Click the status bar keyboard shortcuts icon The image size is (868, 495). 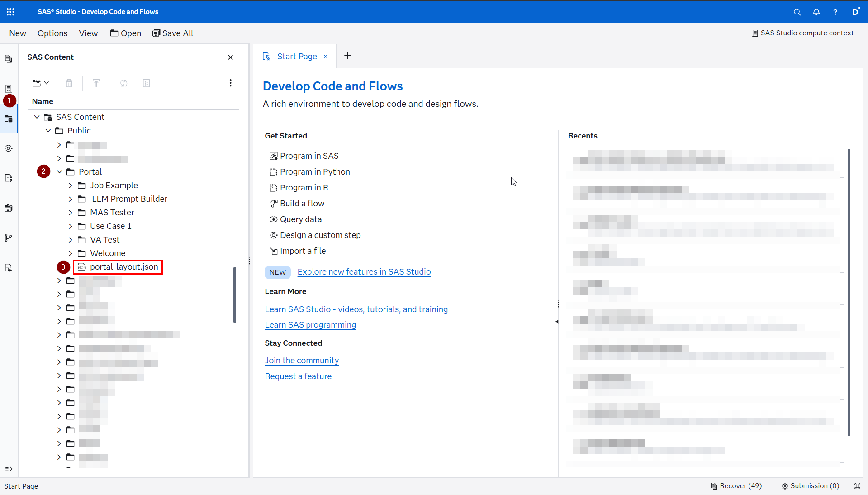857,486
